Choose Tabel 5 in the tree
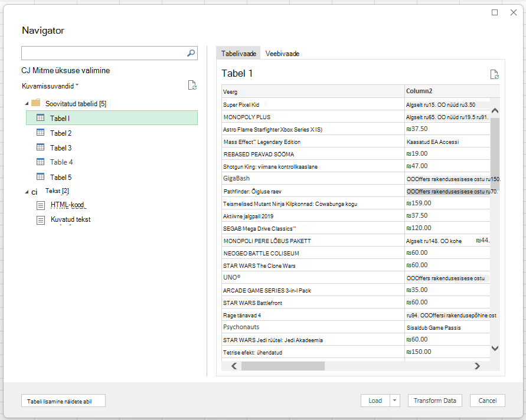Image resolution: width=526 pixels, height=420 pixels. (61, 177)
